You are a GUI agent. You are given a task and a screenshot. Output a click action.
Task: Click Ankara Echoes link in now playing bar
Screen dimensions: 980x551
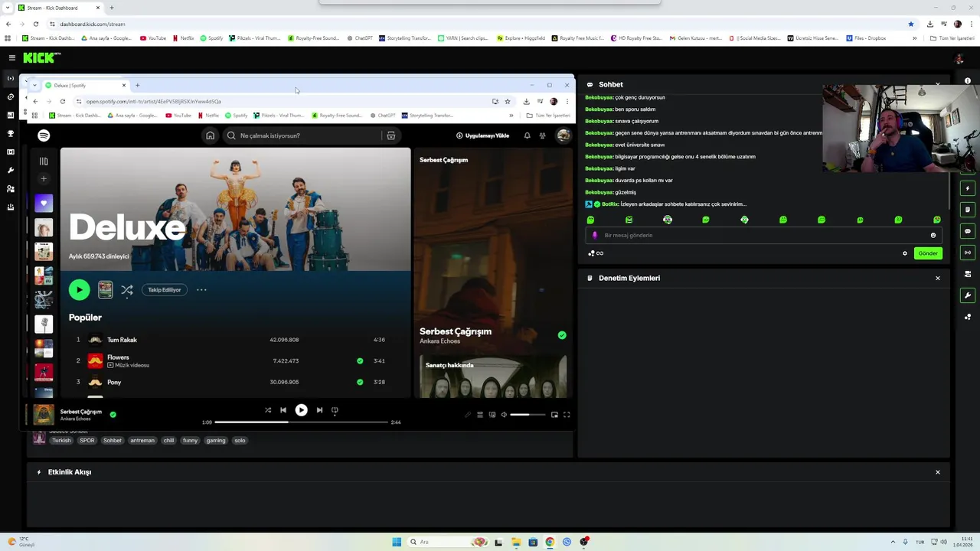tap(76, 419)
